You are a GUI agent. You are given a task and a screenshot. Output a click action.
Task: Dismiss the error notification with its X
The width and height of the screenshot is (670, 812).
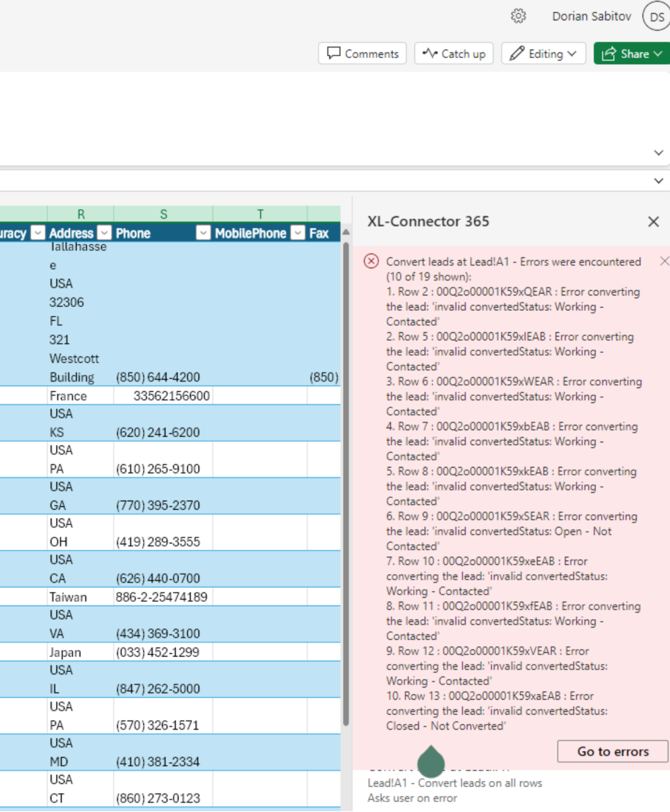665,261
